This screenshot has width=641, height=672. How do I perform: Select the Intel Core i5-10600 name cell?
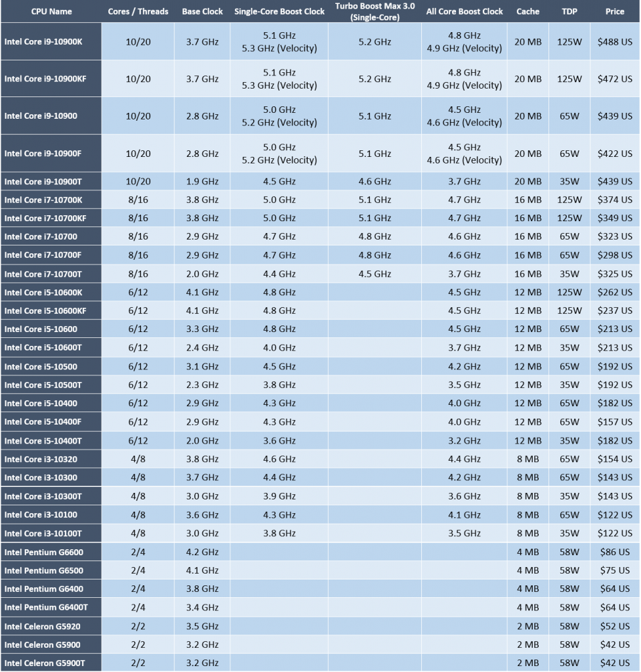click(x=51, y=329)
